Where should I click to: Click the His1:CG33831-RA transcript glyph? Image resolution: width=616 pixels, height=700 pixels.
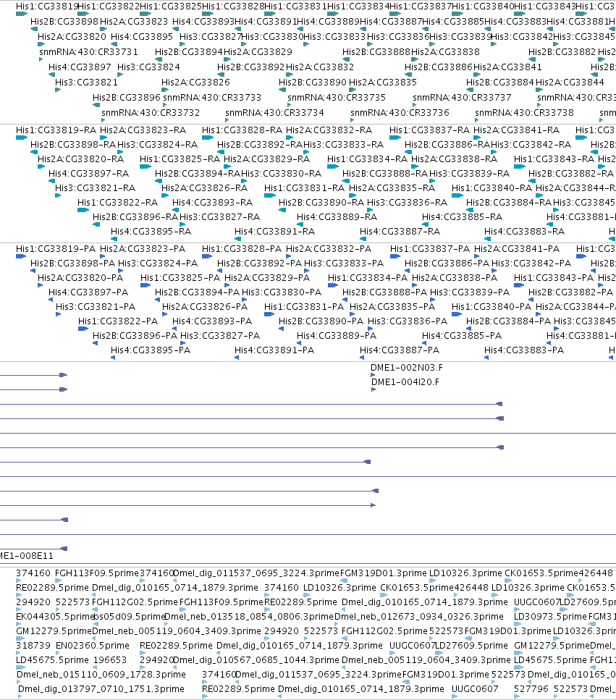pyautogui.click(x=270, y=195)
